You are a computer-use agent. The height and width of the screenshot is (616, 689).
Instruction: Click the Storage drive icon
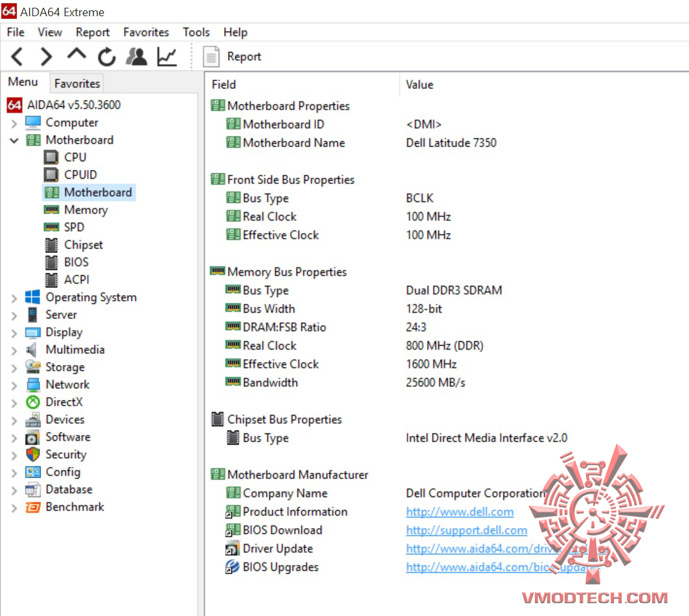(32, 367)
